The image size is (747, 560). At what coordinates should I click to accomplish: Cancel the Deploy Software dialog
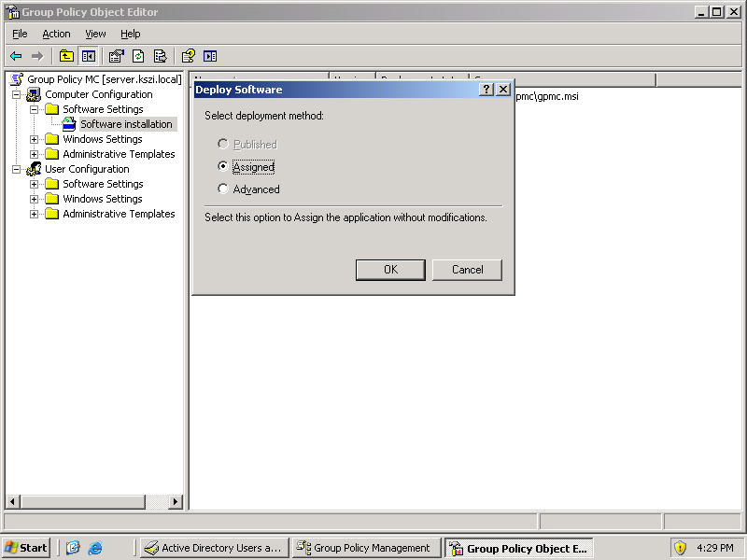pos(467,270)
